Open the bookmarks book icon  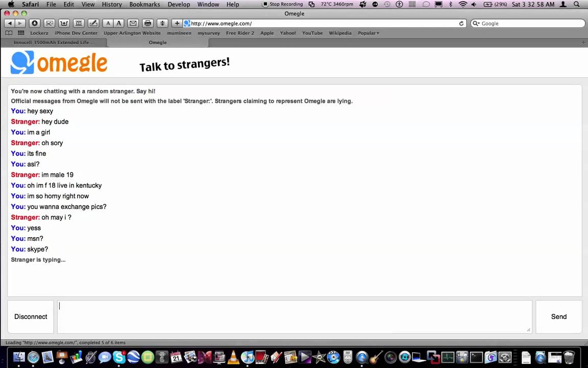click(x=9, y=33)
